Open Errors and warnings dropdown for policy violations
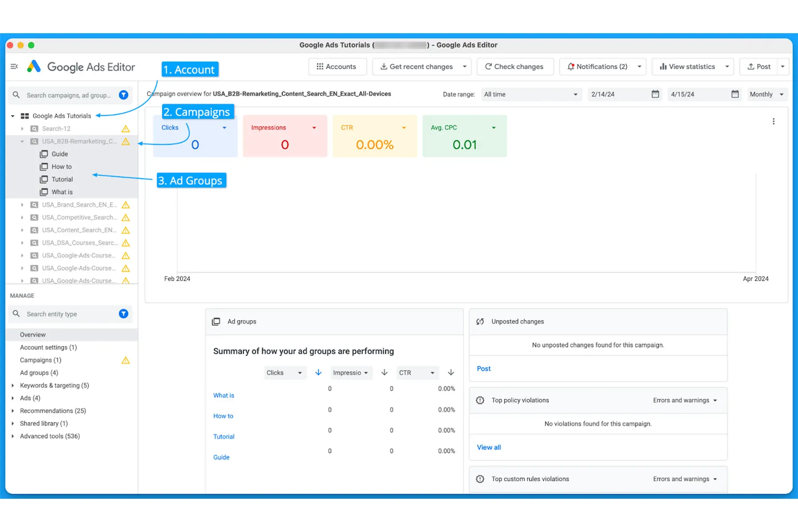The image size is (798, 532). 685,400
